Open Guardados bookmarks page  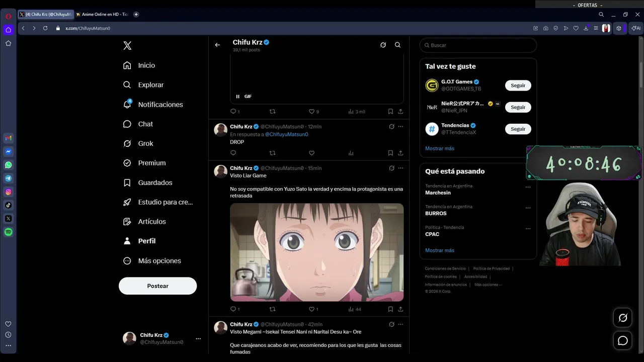148,183
